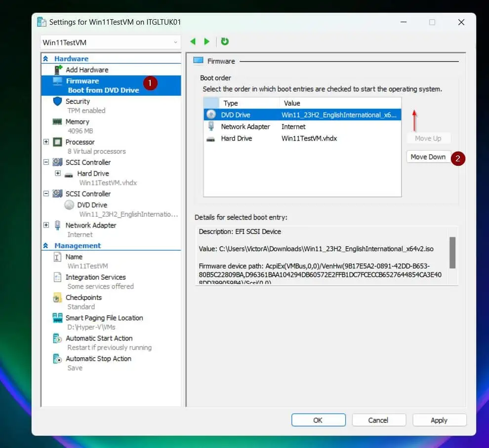489x448 pixels.
Task: Expand the Processor node
Action: point(46,142)
